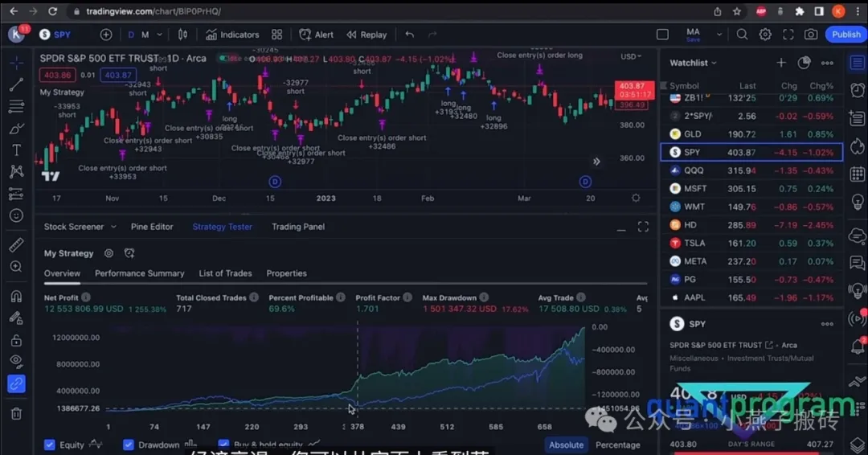Lock all drawing tools
Image resolution: width=868 pixels, height=455 pixels.
coord(16,340)
